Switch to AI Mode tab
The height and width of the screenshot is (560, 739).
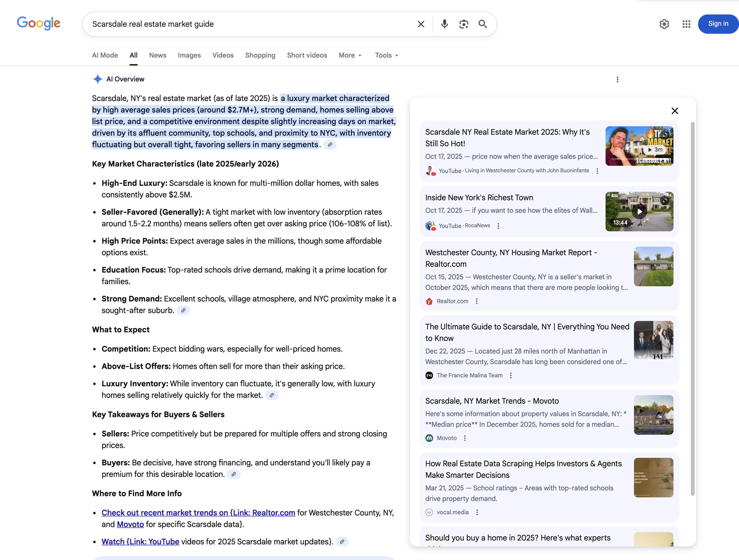click(x=105, y=55)
